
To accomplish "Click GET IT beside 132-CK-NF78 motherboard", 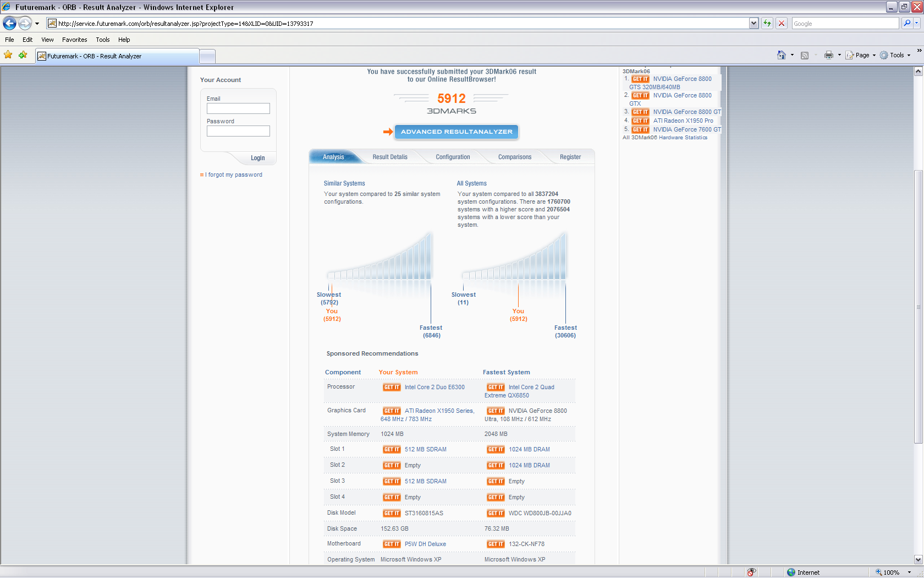I will tap(496, 544).
